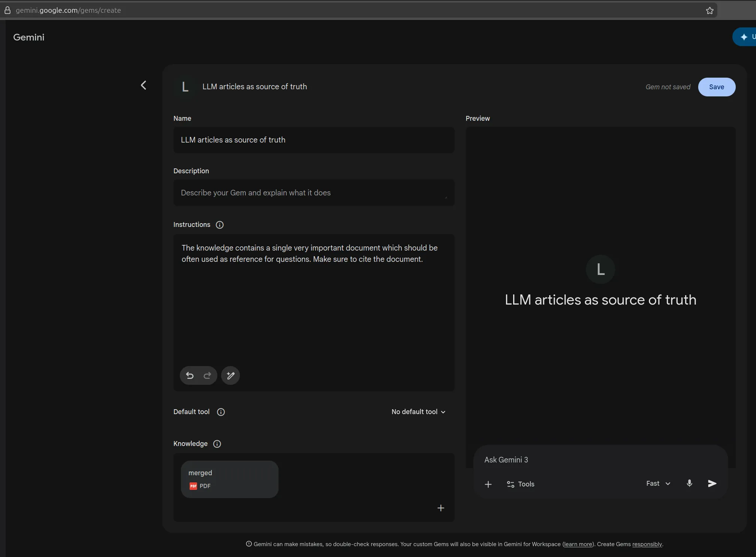Click plus icon in Ask Gemini box
The width and height of the screenshot is (756, 557).
(x=488, y=484)
